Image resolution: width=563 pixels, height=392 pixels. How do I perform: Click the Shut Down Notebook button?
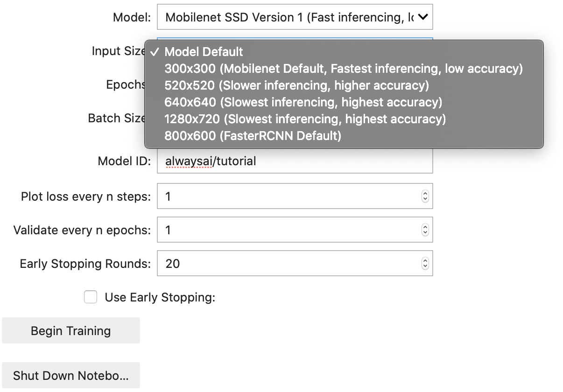(71, 375)
